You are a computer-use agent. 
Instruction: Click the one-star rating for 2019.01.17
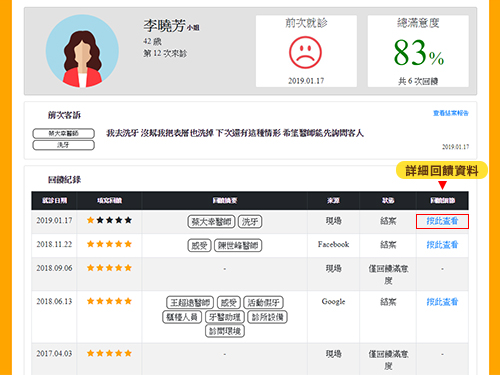pos(109,220)
